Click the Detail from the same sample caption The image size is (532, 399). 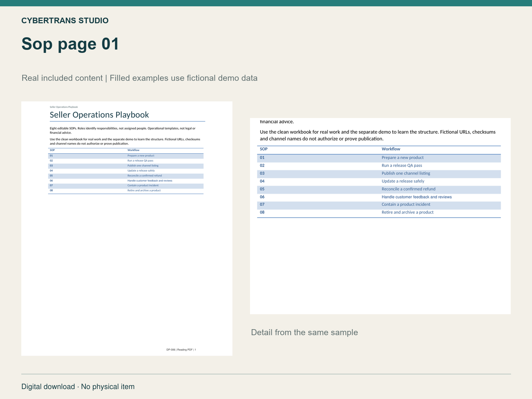[x=305, y=332]
